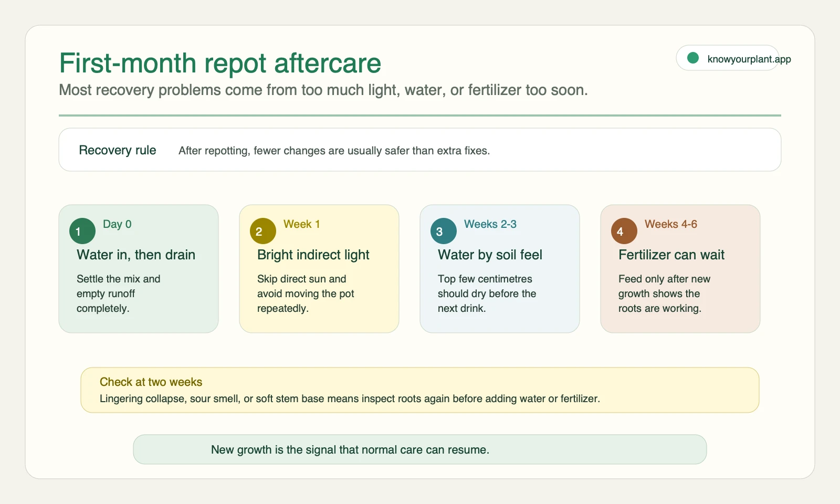This screenshot has height=504, width=840.
Task: Select 'Fertilizer can wait' heading
Action: tap(671, 255)
